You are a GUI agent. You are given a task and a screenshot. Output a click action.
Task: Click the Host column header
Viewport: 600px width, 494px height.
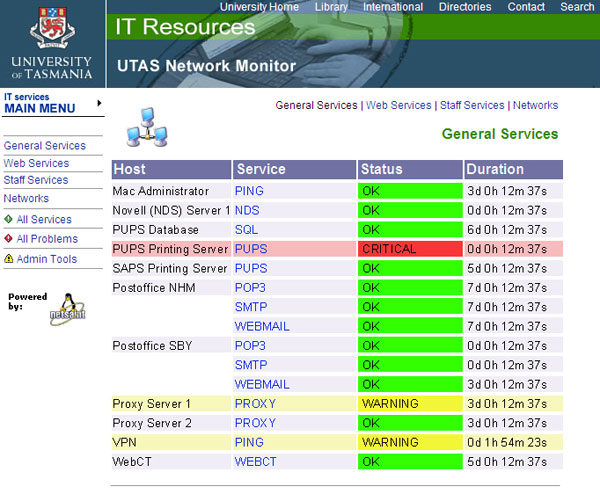[x=171, y=170]
